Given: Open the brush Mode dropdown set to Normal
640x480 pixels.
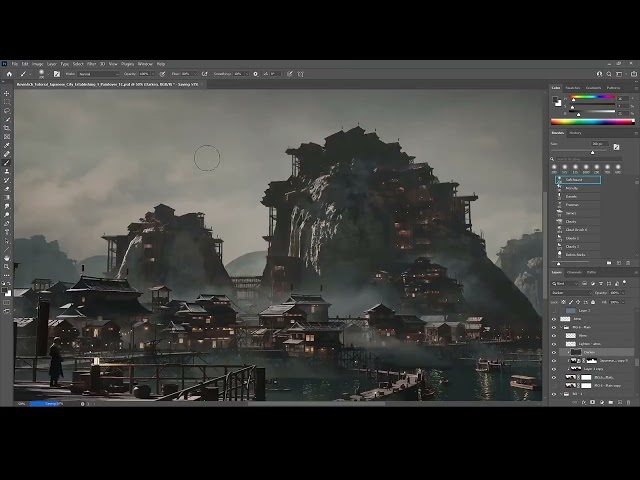Looking at the screenshot, I should pos(98,74).
